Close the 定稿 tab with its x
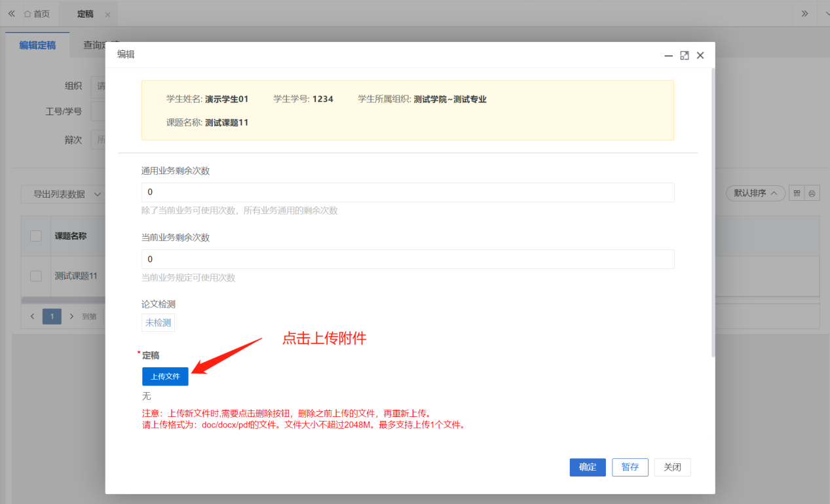This screenshot has height=504, width=830. (107, 14)
